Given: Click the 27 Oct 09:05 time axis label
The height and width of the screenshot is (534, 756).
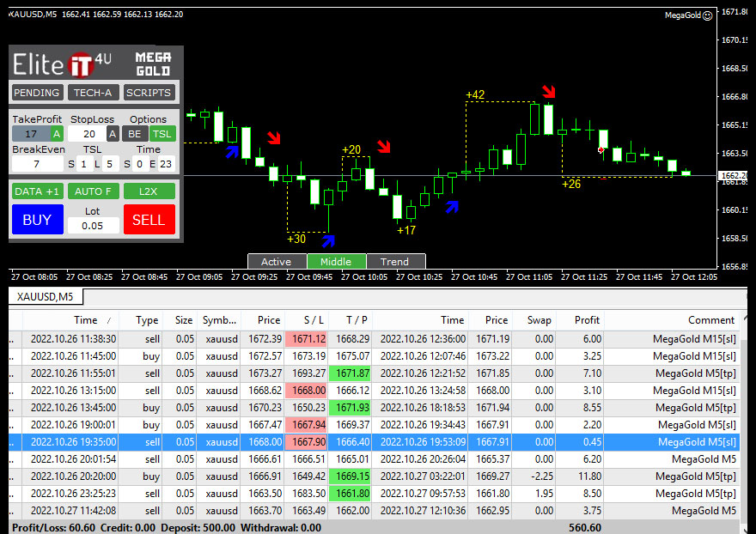Looking at the screenshot, I should (x=199, y=277).
